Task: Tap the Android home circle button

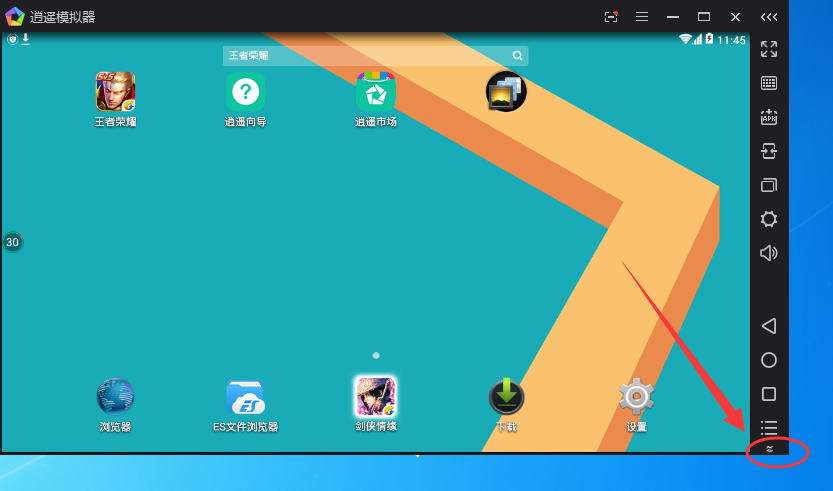Action: pyautogui.click(x=769, y=360)
